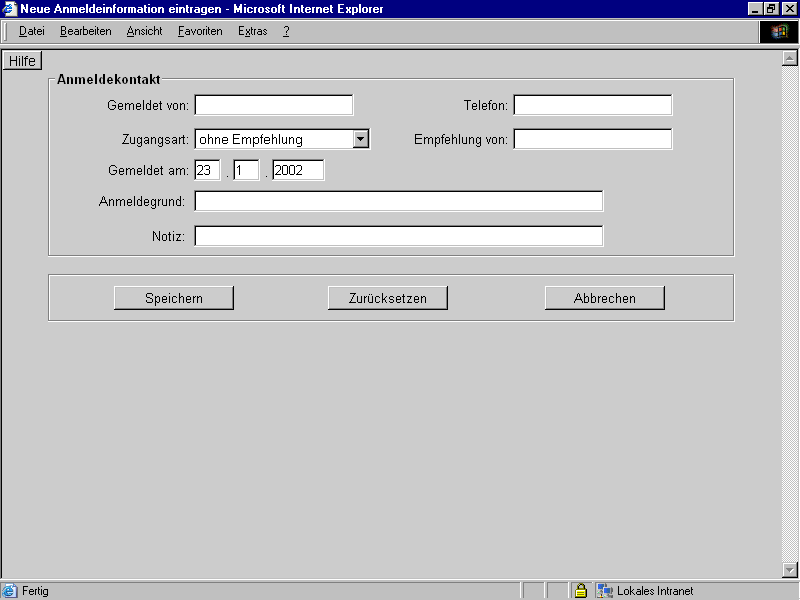
Task: Click the scrollbar down arrow
Action: 789,570
